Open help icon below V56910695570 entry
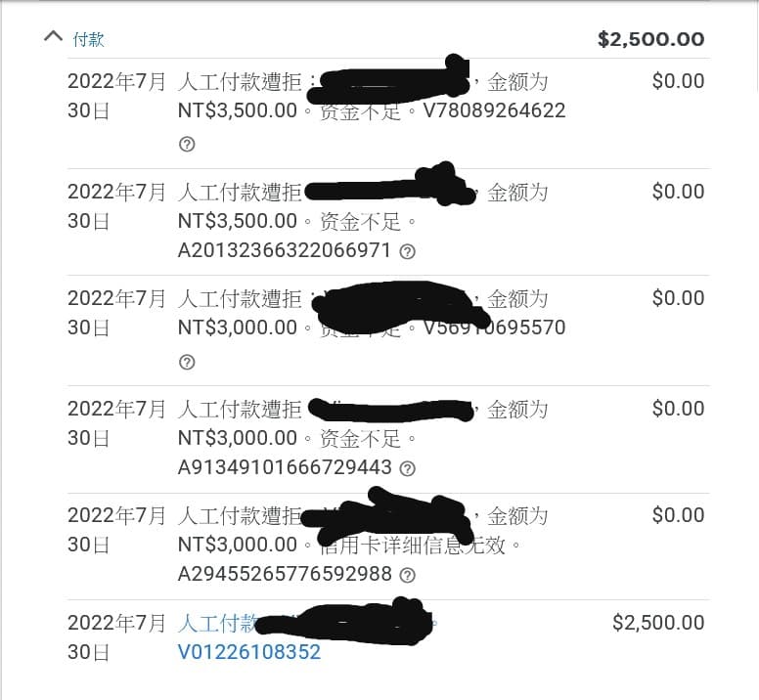The width and height of the screenshot is (759, 700). click(187, 362)
